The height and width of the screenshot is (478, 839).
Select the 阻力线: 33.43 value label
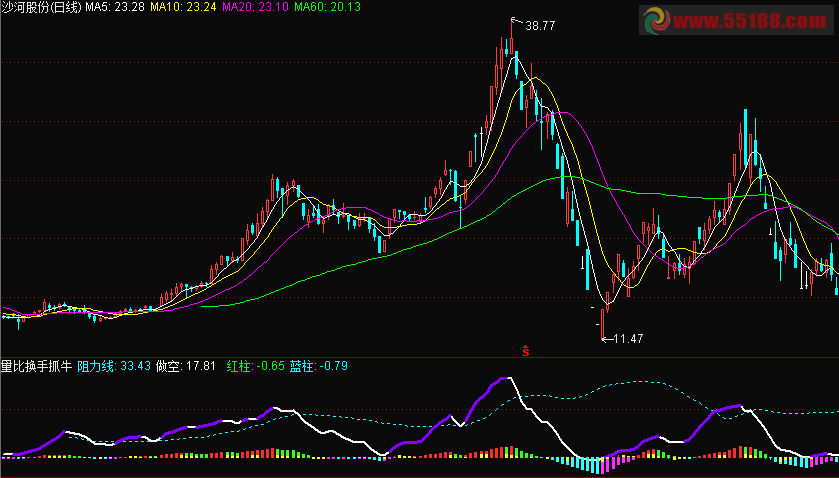point(114,366)
